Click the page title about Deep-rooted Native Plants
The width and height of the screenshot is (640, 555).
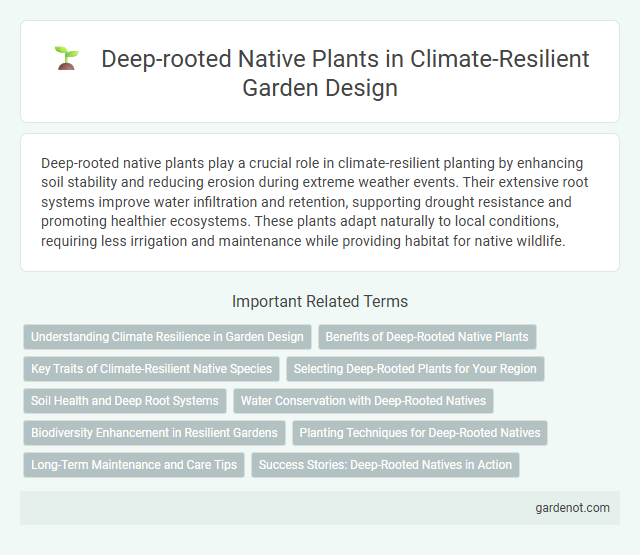345,73
